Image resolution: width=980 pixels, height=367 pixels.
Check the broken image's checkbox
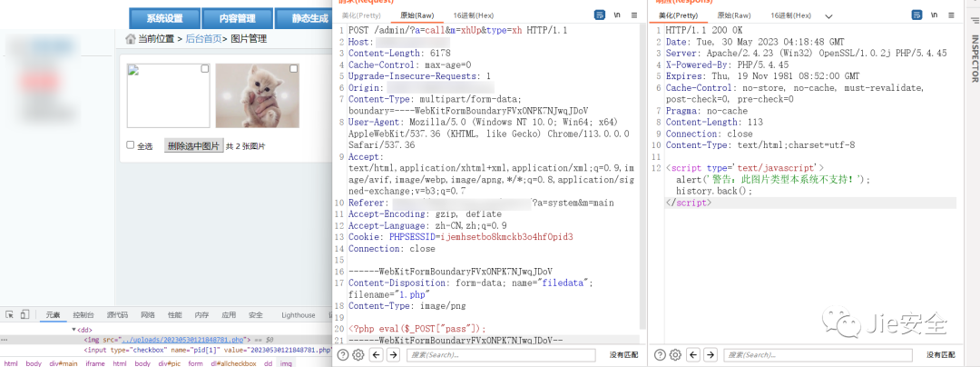pyautogui.click(x=204, y=69)
